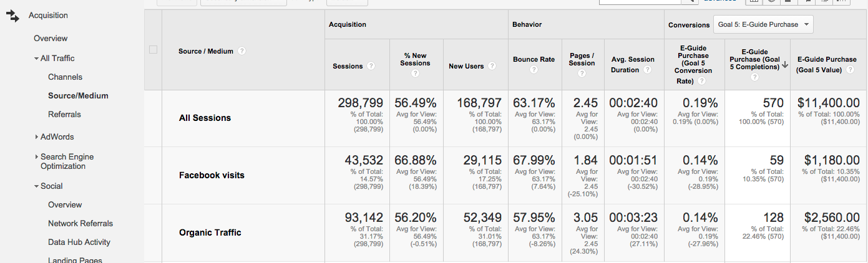Viewport: 868px width, 263px height.
Task: Click the Acquisition Overview link
Action: (51, 39)
